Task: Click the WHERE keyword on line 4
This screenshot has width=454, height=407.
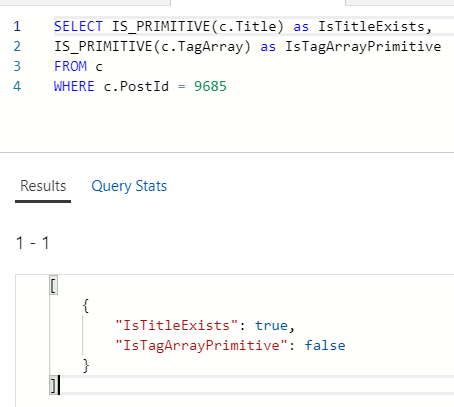Action: click(74, 86)
